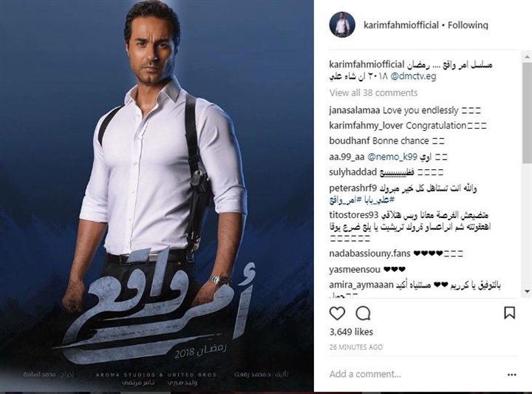Open comments with the speech bubble icon

point(363,313)
